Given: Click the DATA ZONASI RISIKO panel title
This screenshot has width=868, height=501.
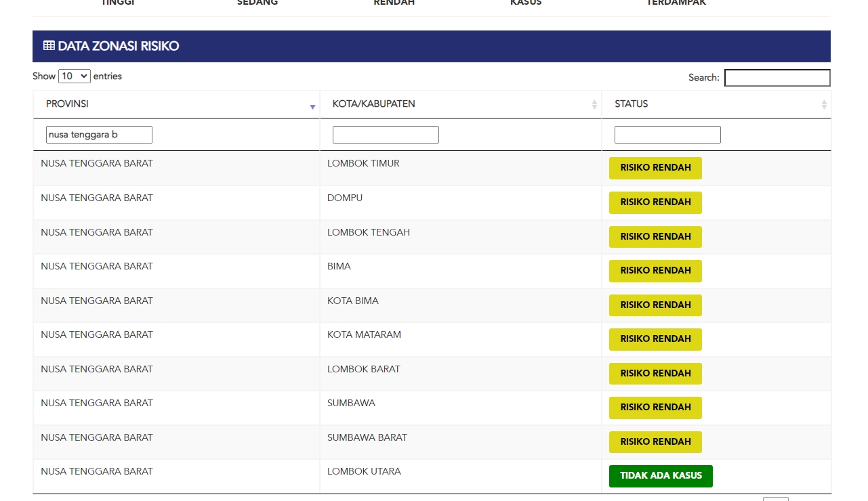Looking at the screenshot, I should (x=111, y=46).
